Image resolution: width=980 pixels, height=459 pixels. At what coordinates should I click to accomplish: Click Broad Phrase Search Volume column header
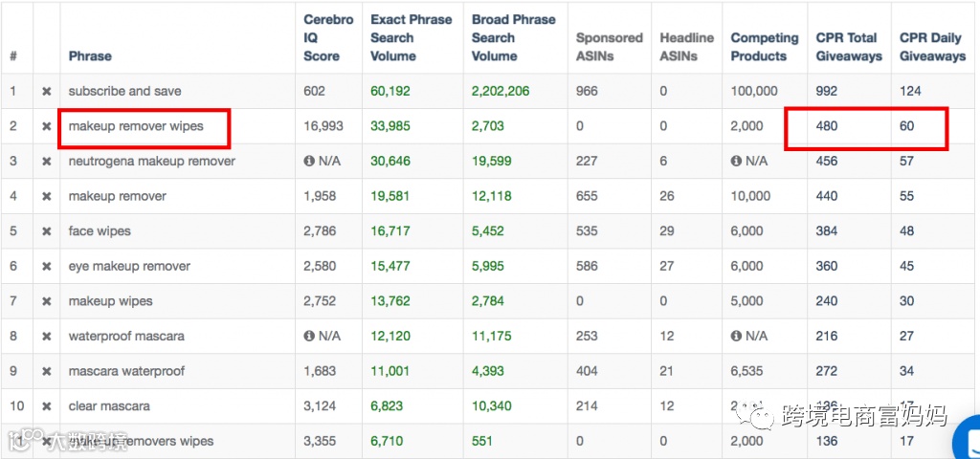click(514, 38)
